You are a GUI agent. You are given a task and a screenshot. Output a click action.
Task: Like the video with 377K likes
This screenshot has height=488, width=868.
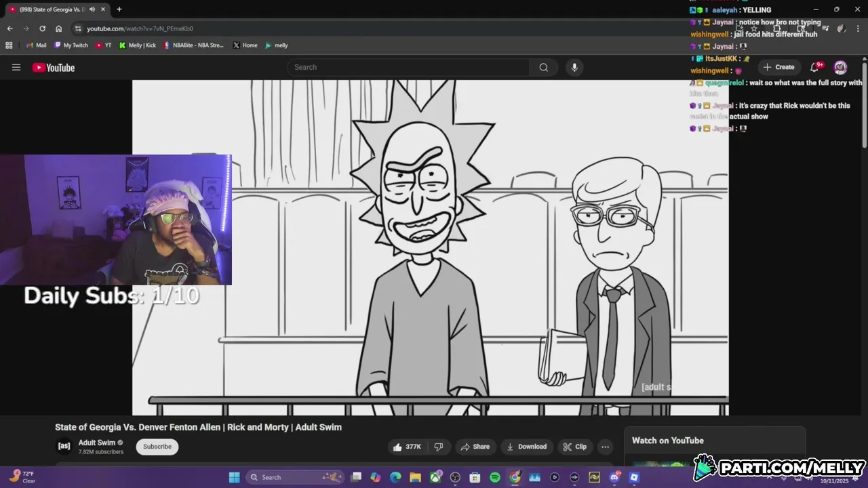point(407,447)
